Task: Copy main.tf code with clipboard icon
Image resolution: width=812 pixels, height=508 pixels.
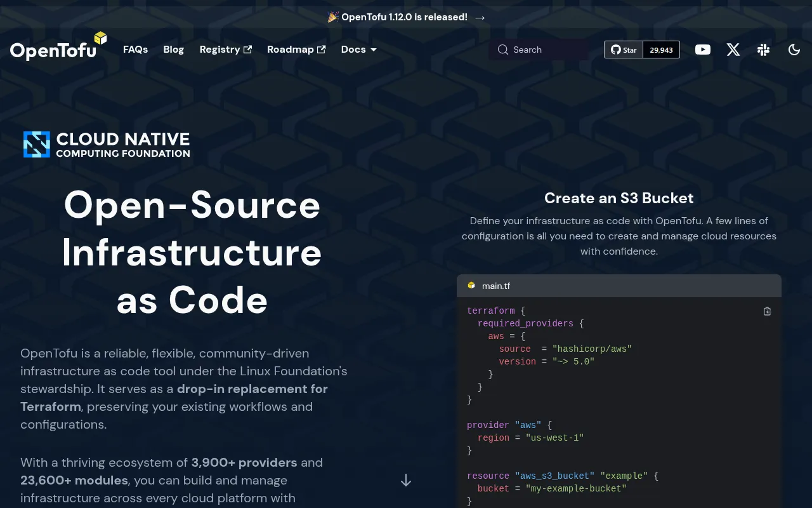Action: point(767,311)
